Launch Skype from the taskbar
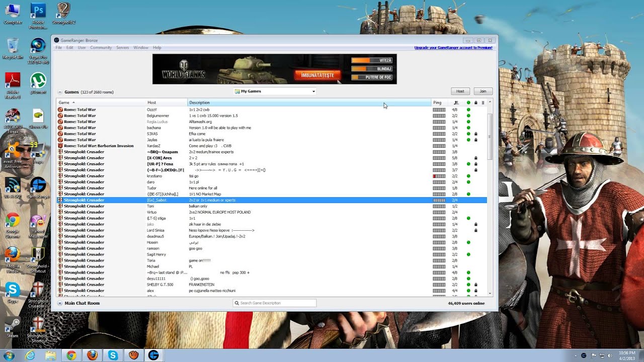 [x=113, y=355]
